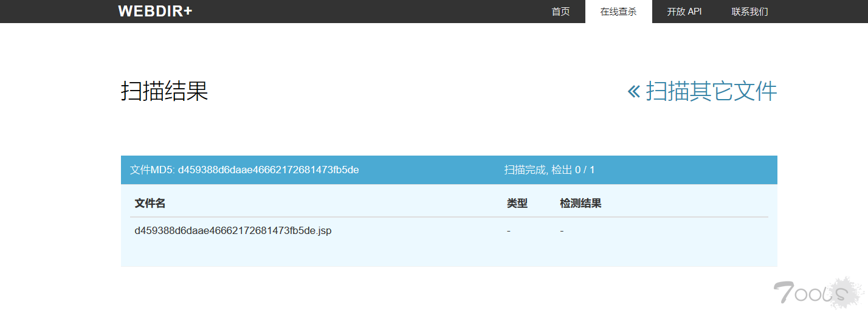Click file name d459388d6daae46662172681473fb5de.jsp

233,230
